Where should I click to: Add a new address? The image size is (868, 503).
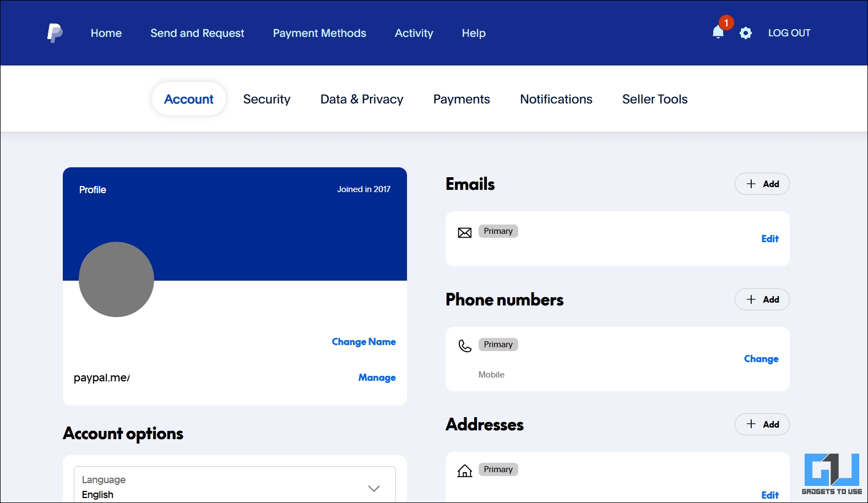pyautogui.click(x=762, y=424)
